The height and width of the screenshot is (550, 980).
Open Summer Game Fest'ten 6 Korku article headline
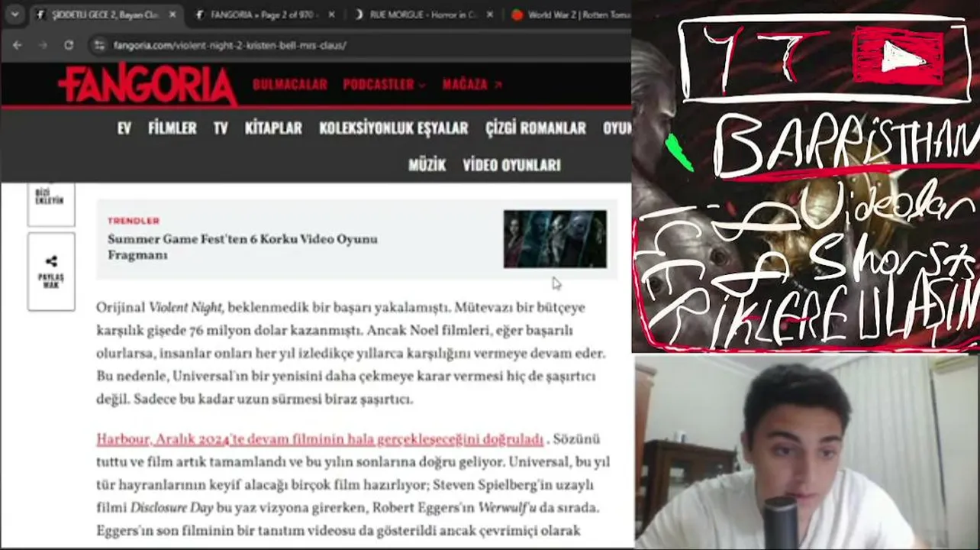pos(243,247)
